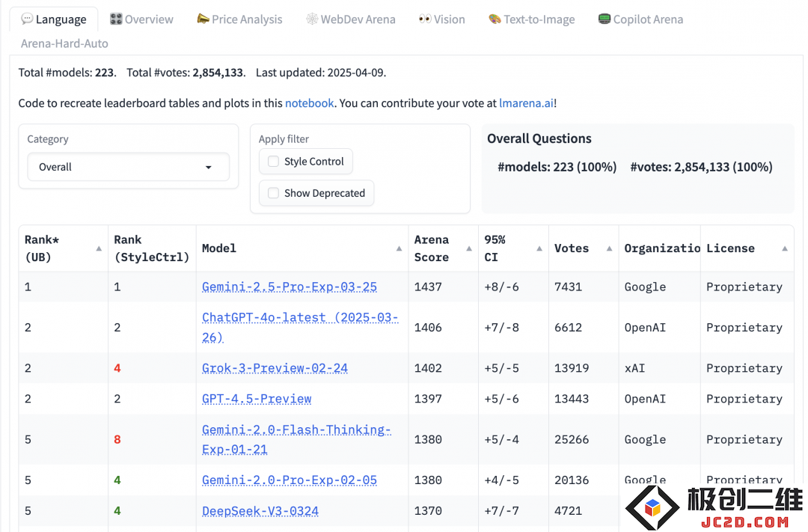
Task: Open the DeepSeek-V3-0324 model link
Action: [260, 511]
